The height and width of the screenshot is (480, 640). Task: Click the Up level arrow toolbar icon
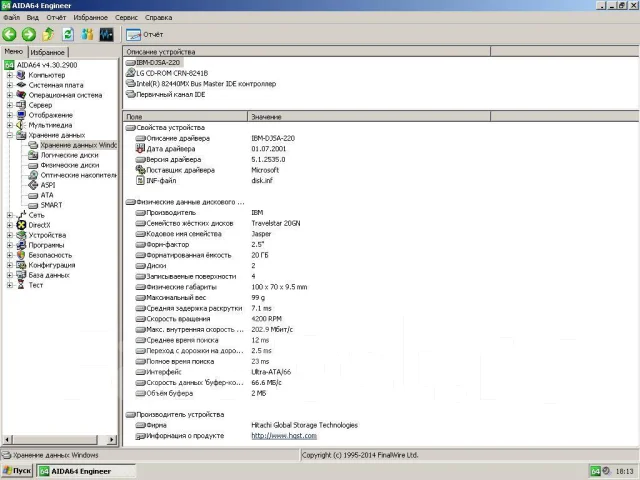pos(48,34)
